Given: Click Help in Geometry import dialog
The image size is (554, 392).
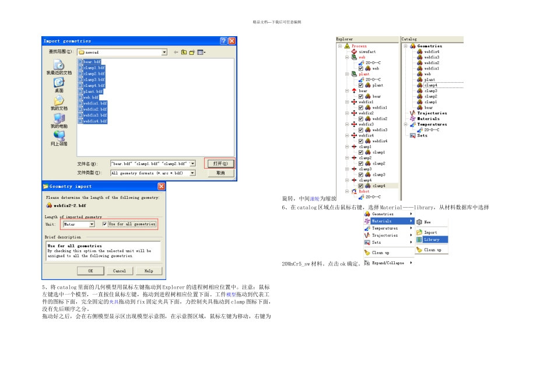Looking at the screenshot, I should 149,271.
